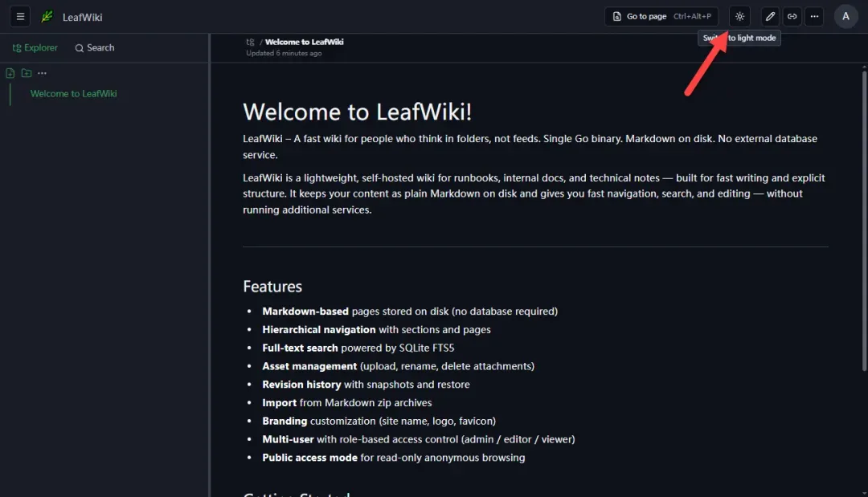Create a new section with folder-plus icon

26,73
